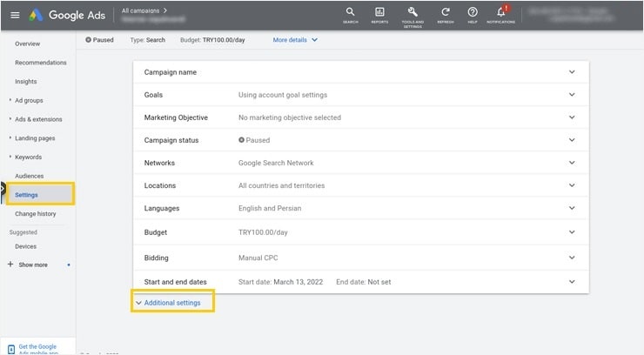Open Change history page

click(36, 213)
